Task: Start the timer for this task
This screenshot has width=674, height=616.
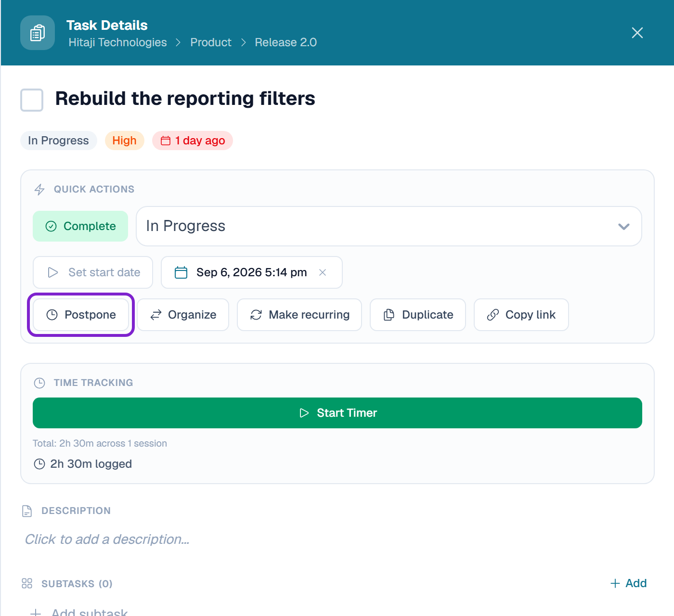Action: (337, 413)
